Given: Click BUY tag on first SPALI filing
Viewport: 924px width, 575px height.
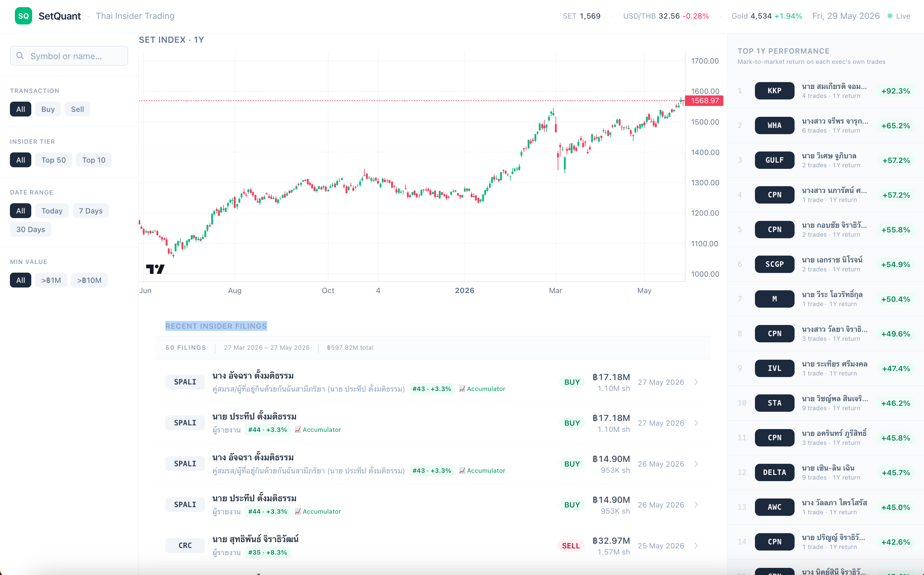Looking at the screenshot, I should 572,382.
